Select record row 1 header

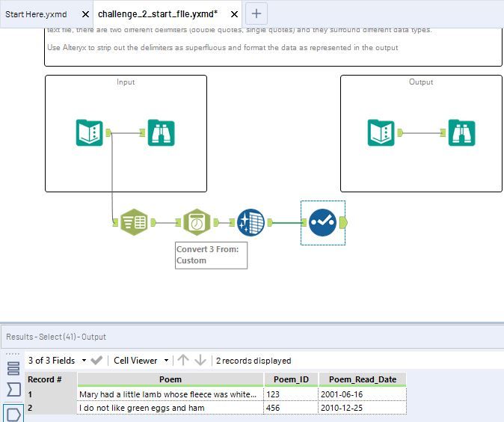(51, 394)
